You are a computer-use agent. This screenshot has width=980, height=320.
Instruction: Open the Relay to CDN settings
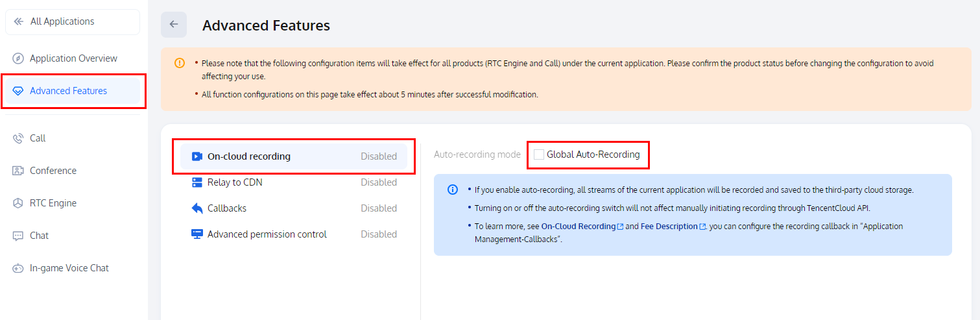pos(235,182)
